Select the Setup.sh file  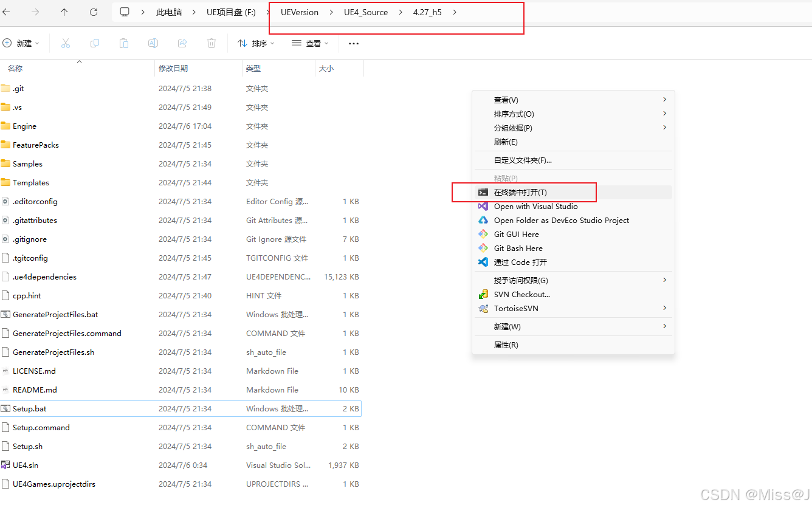(181, 446)
